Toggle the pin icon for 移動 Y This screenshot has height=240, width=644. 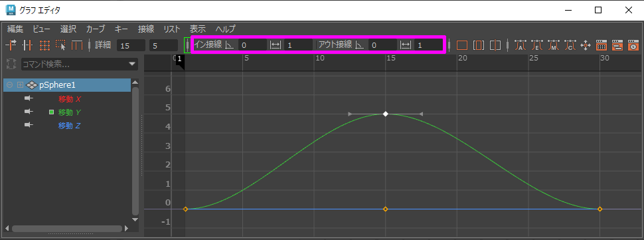point(29,112)
